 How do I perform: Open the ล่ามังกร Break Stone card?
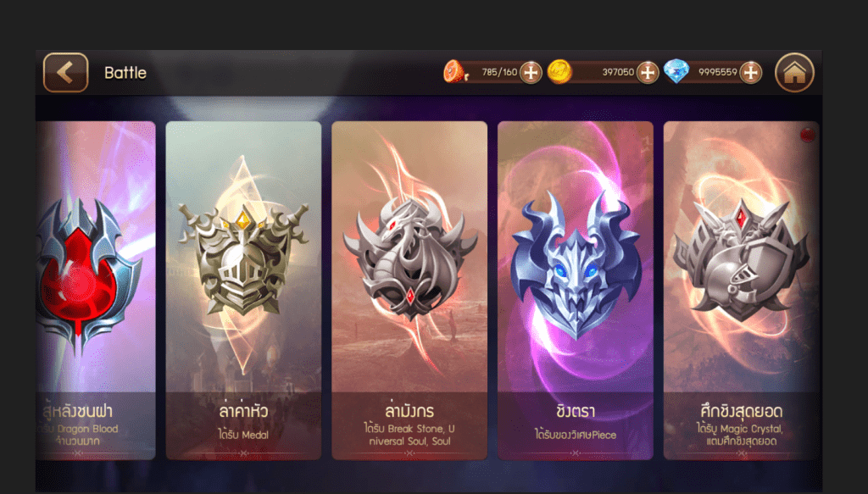tap(409, 291)
